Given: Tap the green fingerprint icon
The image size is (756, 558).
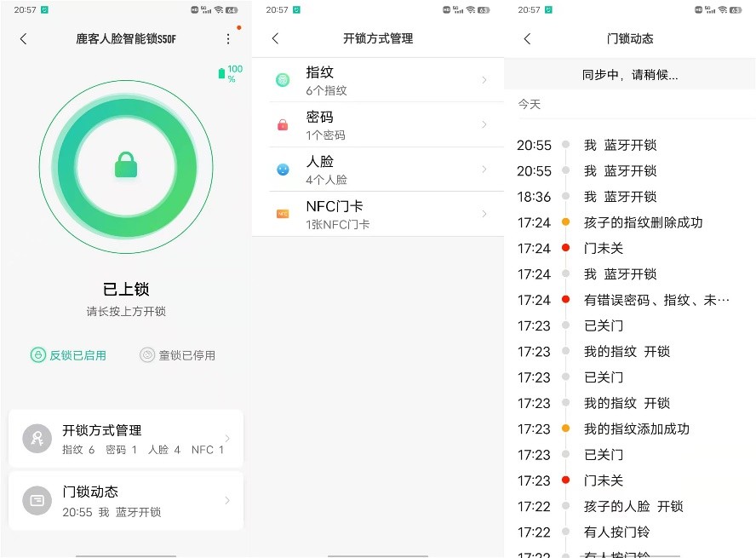Looking at the screenshot, I should 283,79.
